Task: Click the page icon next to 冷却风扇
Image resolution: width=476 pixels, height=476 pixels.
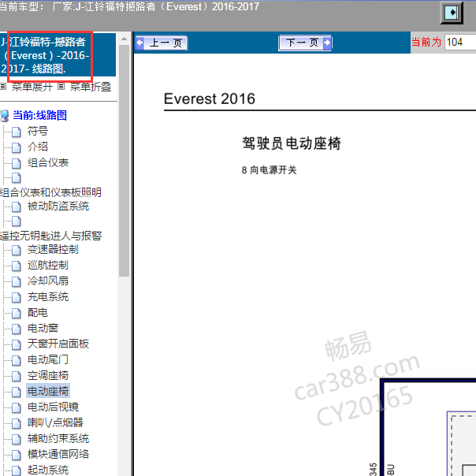Action: pos(17,281)
